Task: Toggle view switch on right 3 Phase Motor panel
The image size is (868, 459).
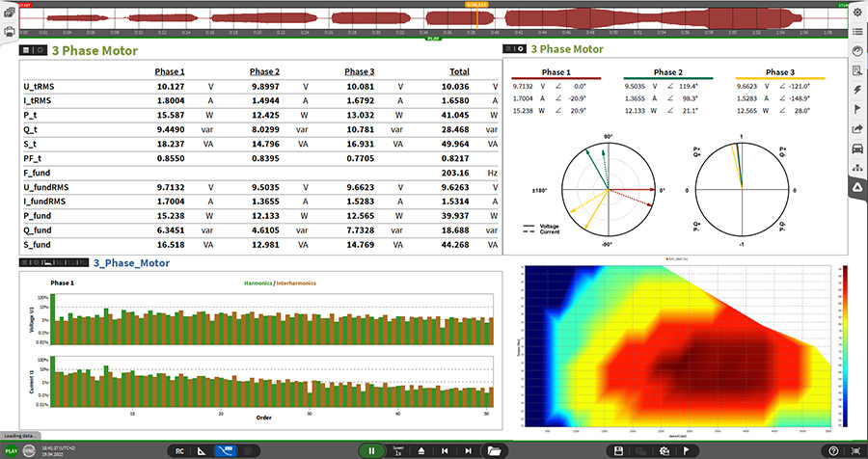Action: pos(515,49)
